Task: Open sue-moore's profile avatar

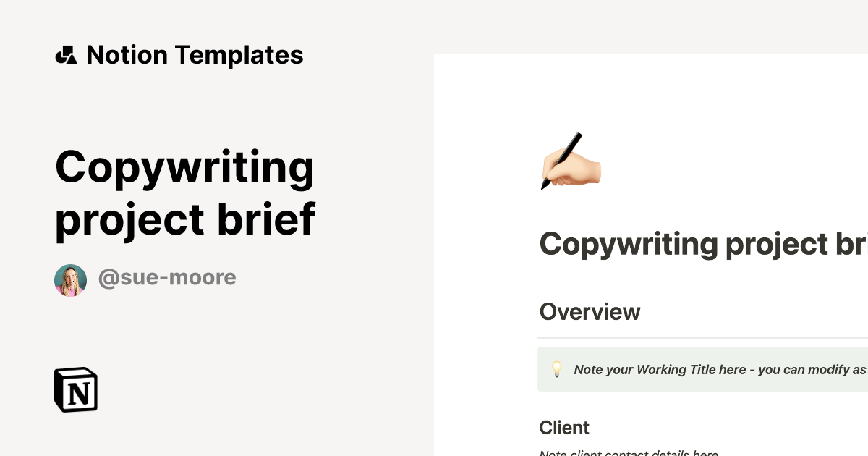Action: pyautogui.click(x=70, y=280)
